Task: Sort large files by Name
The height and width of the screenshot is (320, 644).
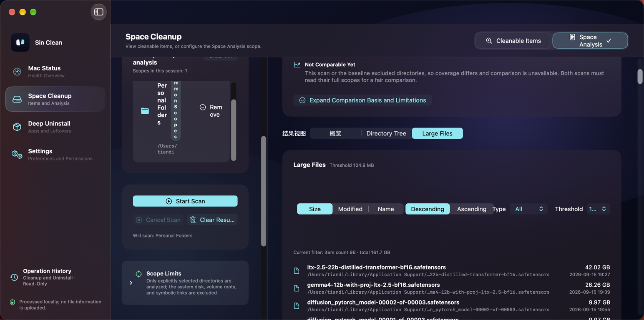Action: pos(386,209)
